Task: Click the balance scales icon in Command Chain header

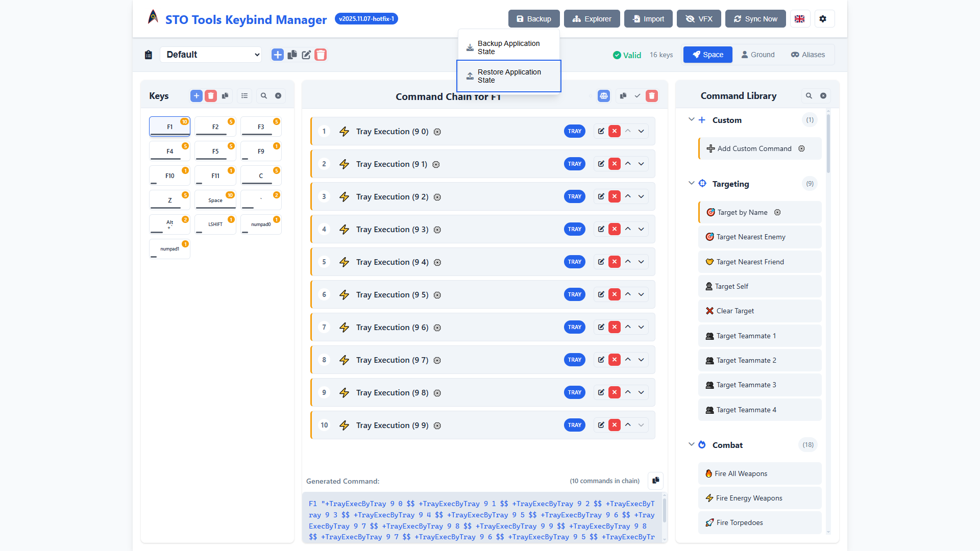Action: (x=604, y=96)
